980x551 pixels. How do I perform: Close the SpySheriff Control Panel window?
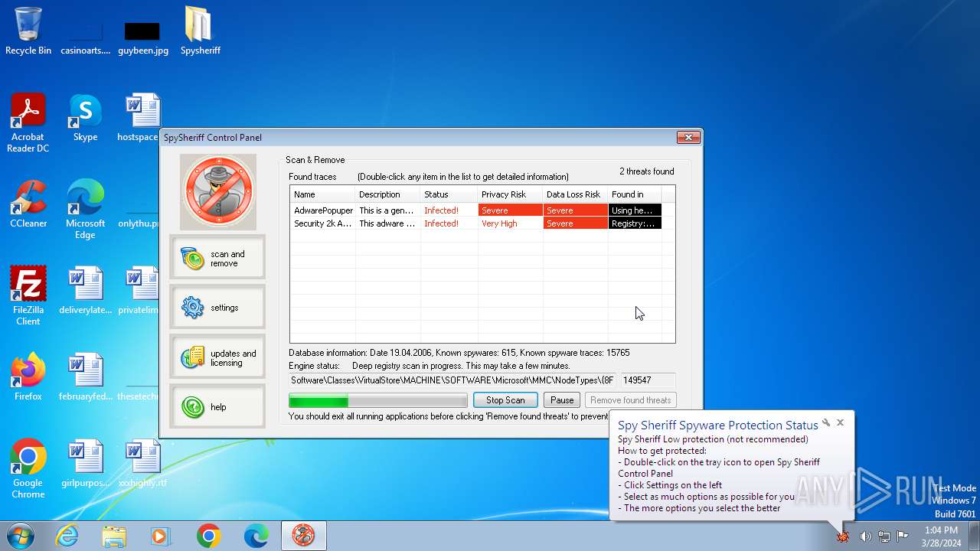pos(688,137)
